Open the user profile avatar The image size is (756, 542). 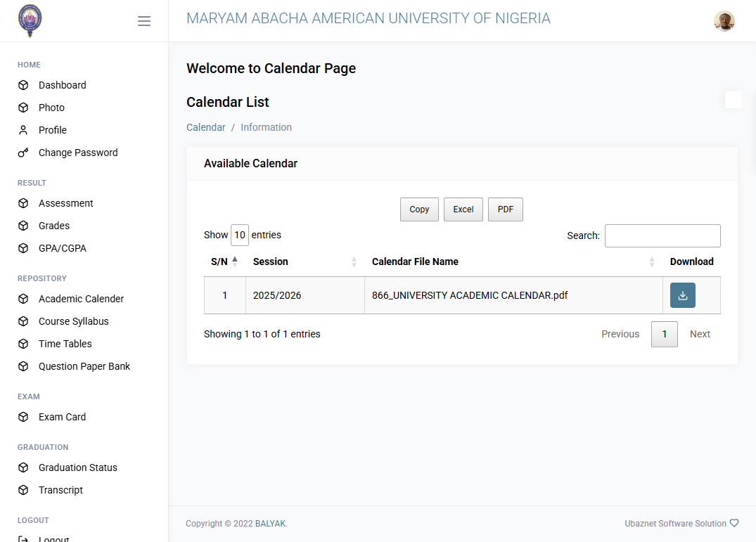point(724,20)
